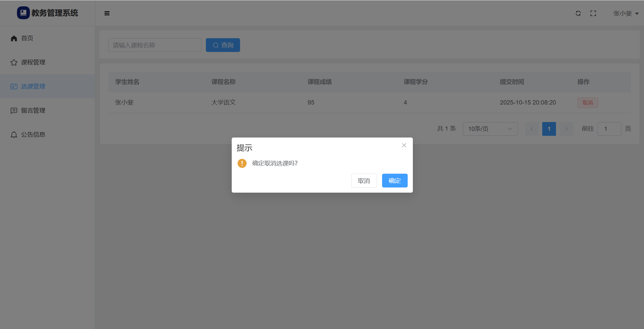This screenshot has width=644, height=329.
Task: Close the 提示 dialog with X
Action: coord(404,145)
